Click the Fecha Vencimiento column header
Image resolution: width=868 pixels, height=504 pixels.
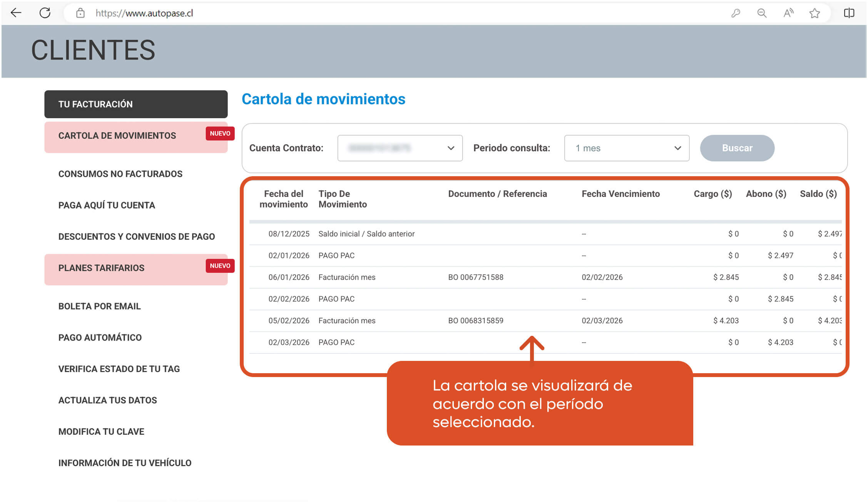620,194
